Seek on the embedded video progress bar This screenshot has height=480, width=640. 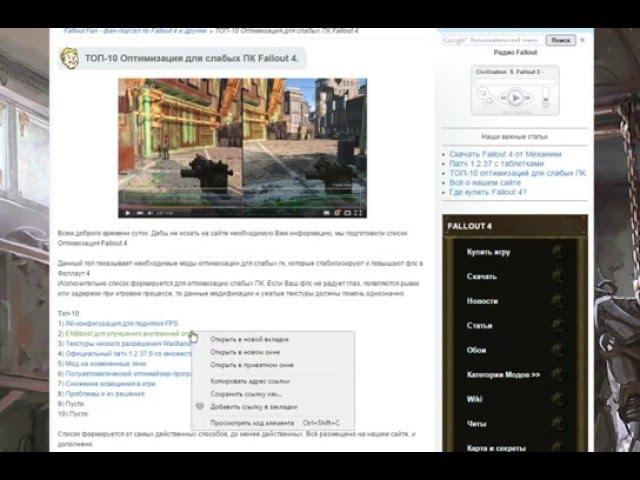[242, 207]
